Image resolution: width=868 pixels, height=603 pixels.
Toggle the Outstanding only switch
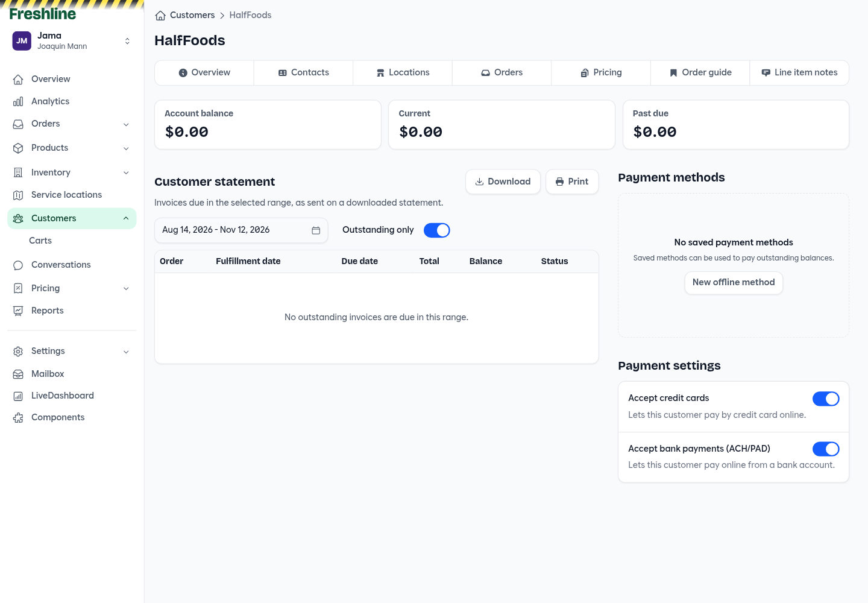click(x=437, y=230)
